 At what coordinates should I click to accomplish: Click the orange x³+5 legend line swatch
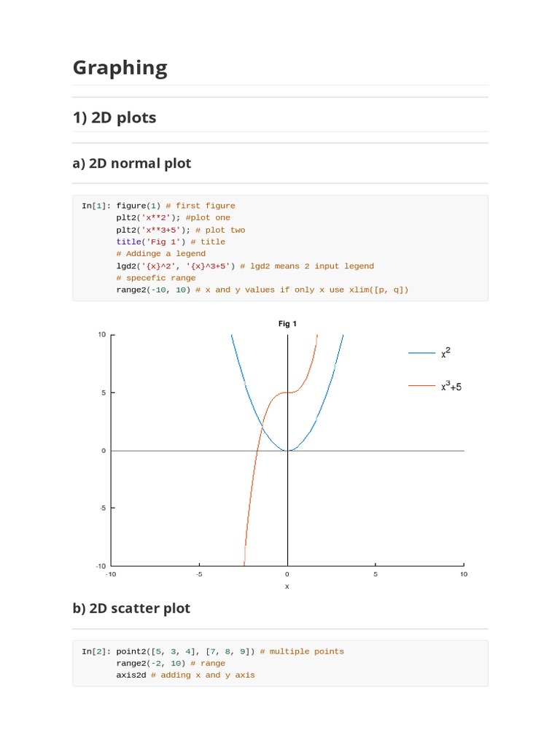click(421, 386)
